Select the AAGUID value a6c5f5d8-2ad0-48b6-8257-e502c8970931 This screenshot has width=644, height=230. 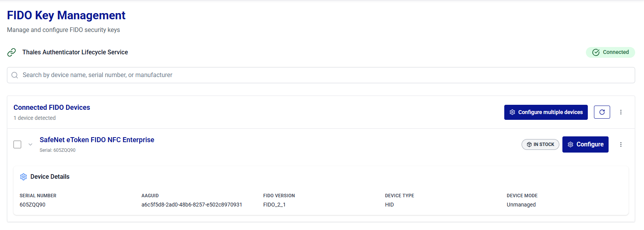click(x=192, y=205)
